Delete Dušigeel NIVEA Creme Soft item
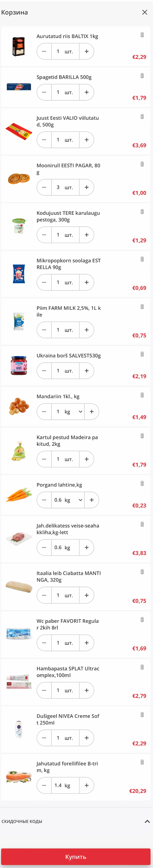Image resolution: width=153 pixels, height=868 pixels. point(142,715)
